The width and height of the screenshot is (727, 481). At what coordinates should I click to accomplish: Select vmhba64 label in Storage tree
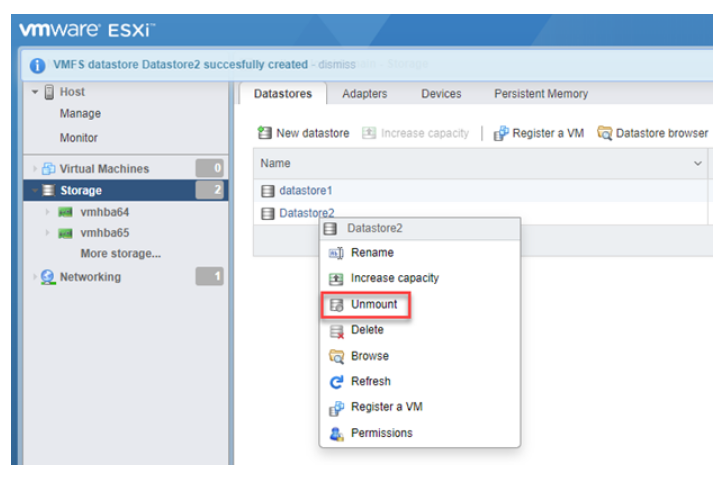pyautogui.click(x=105, y=212)
